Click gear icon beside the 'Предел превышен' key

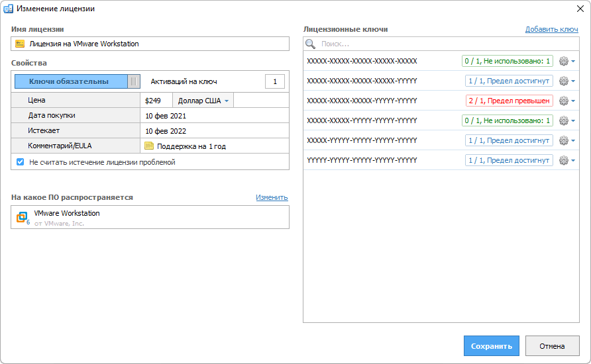[x=564, y=101]
